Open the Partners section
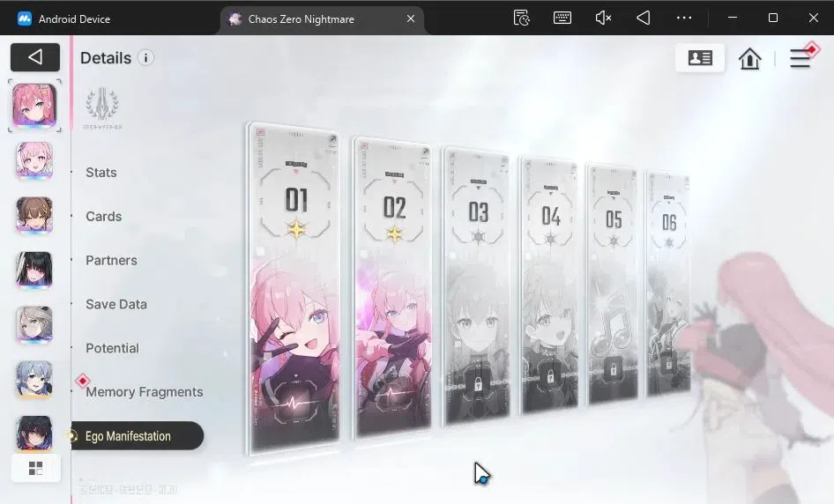Image resolution: width=834 pixels, height=504 pixels. click(111, 261)
